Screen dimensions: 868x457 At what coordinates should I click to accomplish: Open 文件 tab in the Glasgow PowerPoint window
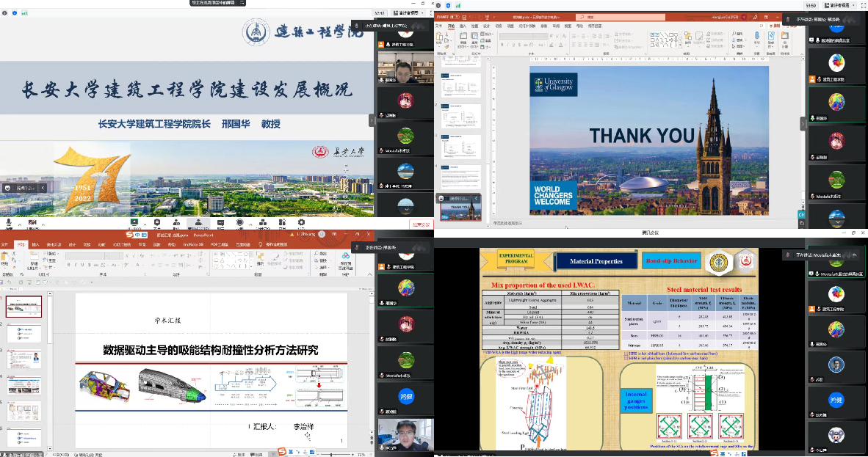439,25
